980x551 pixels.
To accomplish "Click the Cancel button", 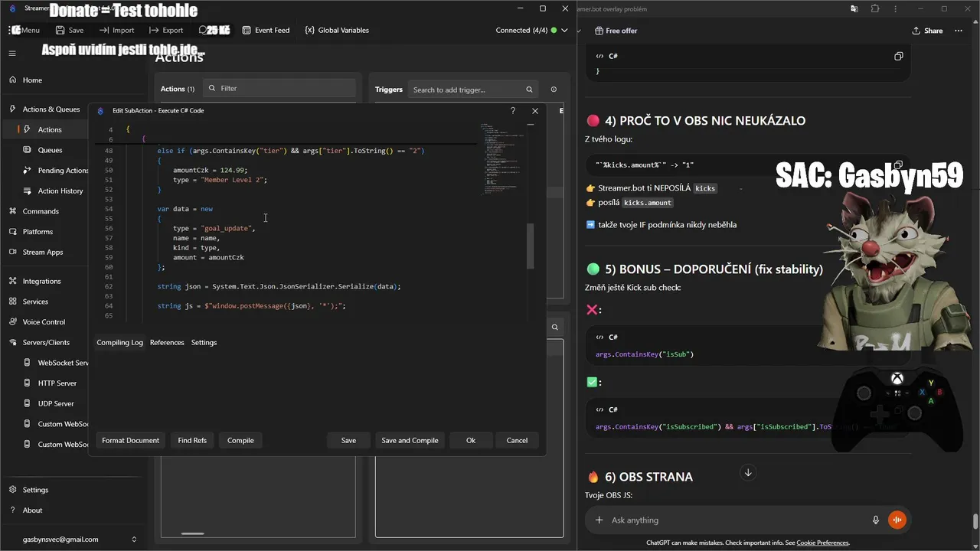I will 517,441.
